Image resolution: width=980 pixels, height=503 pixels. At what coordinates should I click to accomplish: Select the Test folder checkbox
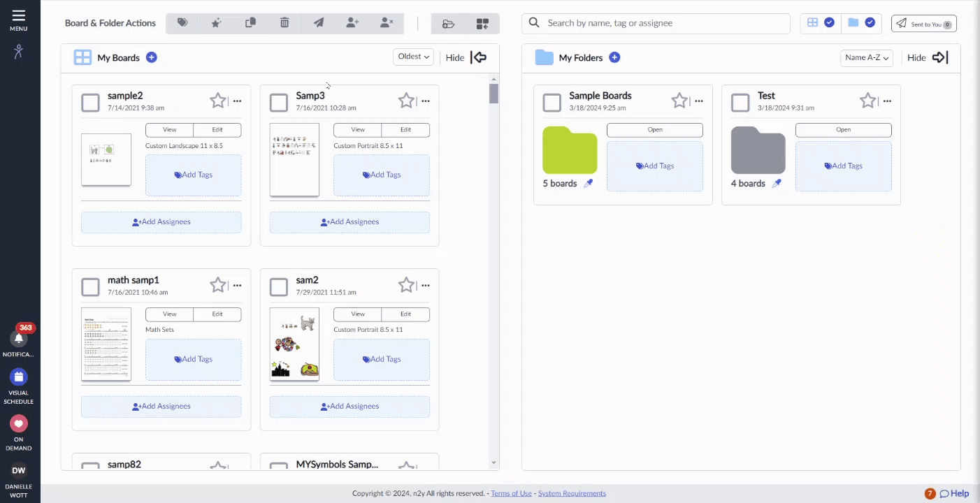(740, 103)
